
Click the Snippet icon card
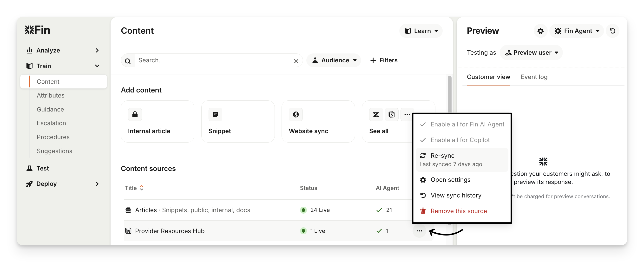click(x=215, y=114)
